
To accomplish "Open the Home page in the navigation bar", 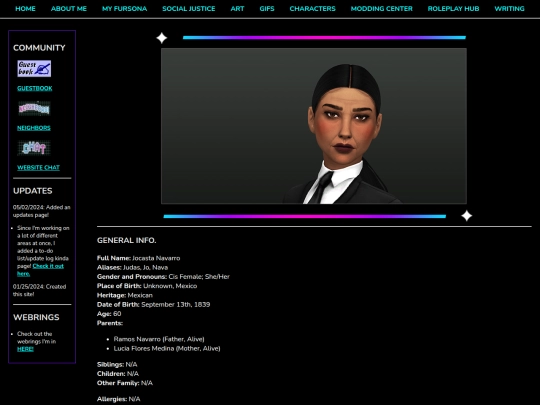I will click(25, 9).
